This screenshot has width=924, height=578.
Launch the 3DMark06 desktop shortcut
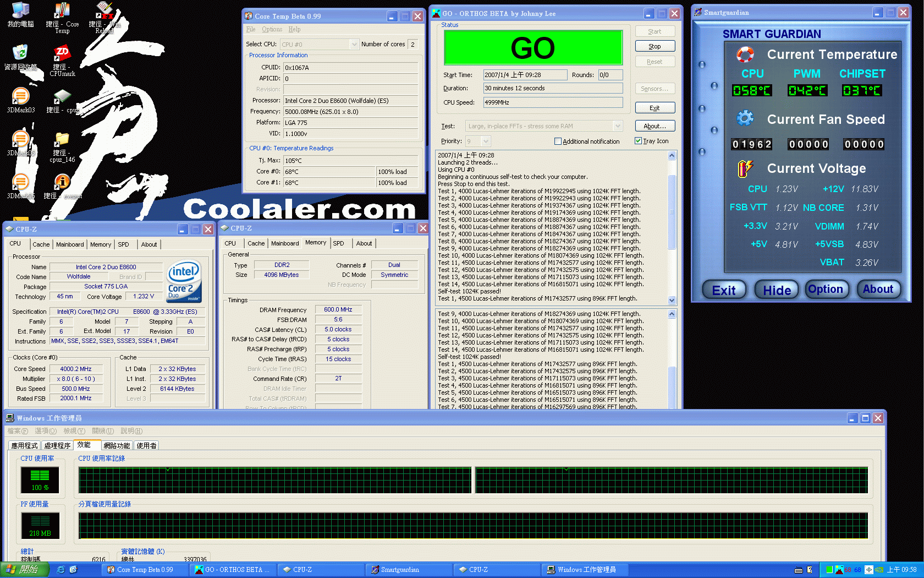(20, 186)
